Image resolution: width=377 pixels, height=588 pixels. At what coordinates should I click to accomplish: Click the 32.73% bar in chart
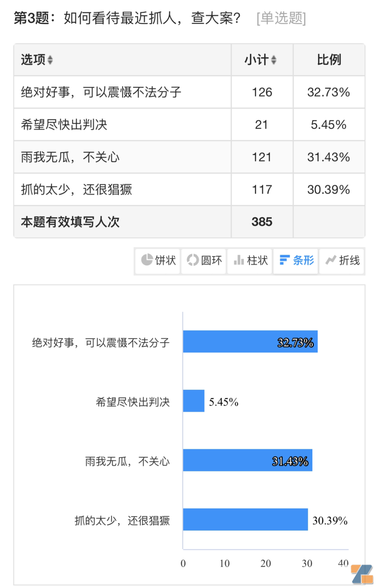coord(250,341)
